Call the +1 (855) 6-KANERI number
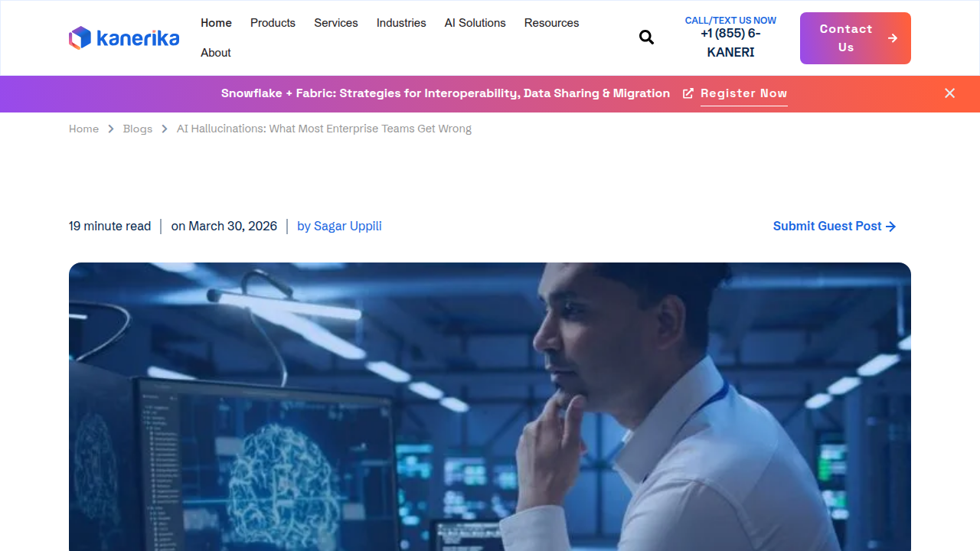 730,43
